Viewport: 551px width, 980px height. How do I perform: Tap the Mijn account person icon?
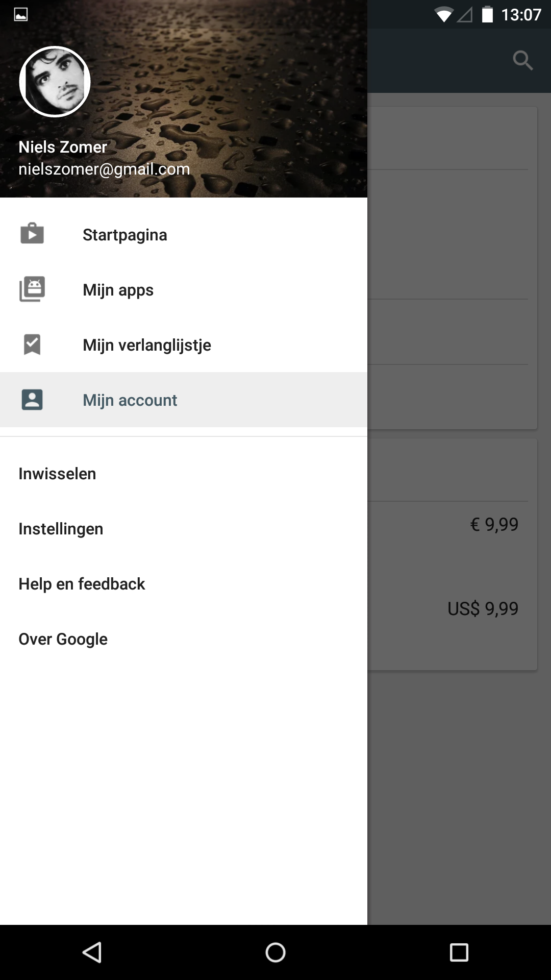click(x=32, y=400)
